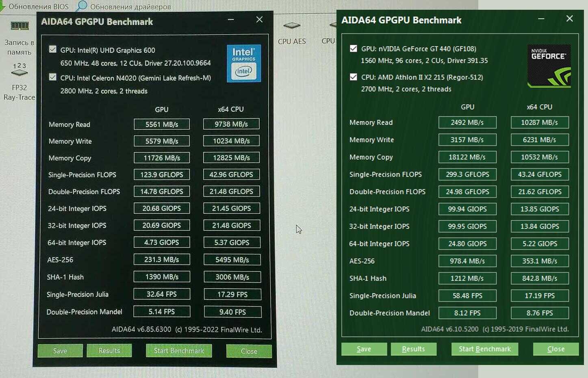
Task: Select the 10532 MB/s Memory Copy value
Action: pos(540,157)
